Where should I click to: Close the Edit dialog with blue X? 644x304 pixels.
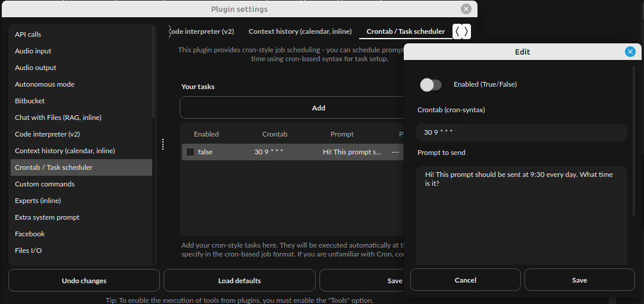click(630, 52)
